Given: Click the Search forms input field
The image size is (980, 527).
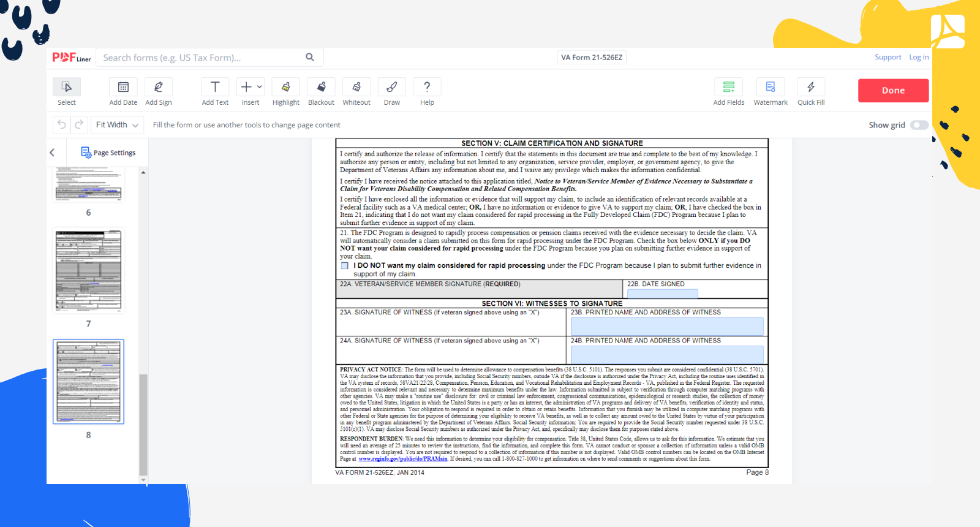Looking at the screenshot, I should [202, 58].
